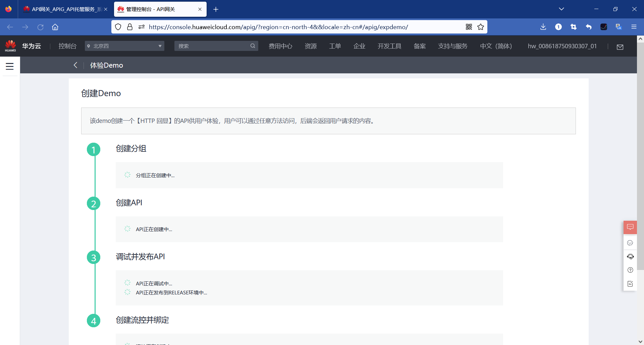Click the 华为云 brand link
The image size is (644, 345).
(32, 46)
